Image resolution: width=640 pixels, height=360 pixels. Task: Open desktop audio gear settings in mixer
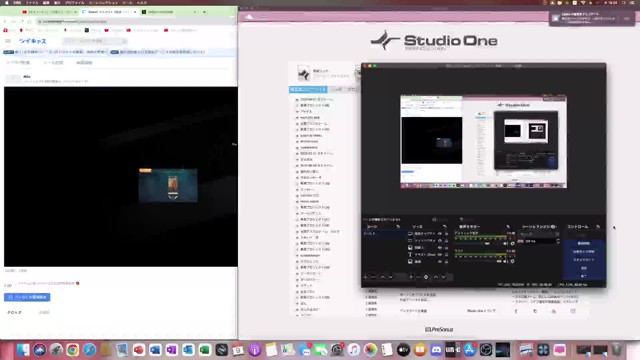click(x=513, y=244)
